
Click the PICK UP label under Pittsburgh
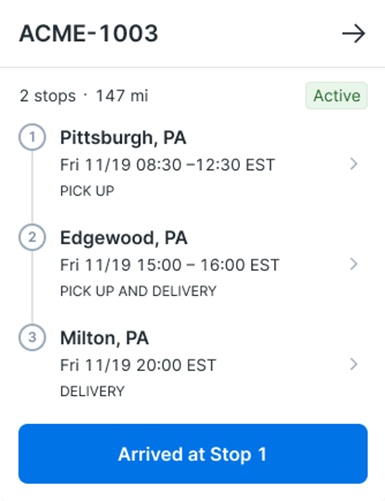(x=87, y=191)
